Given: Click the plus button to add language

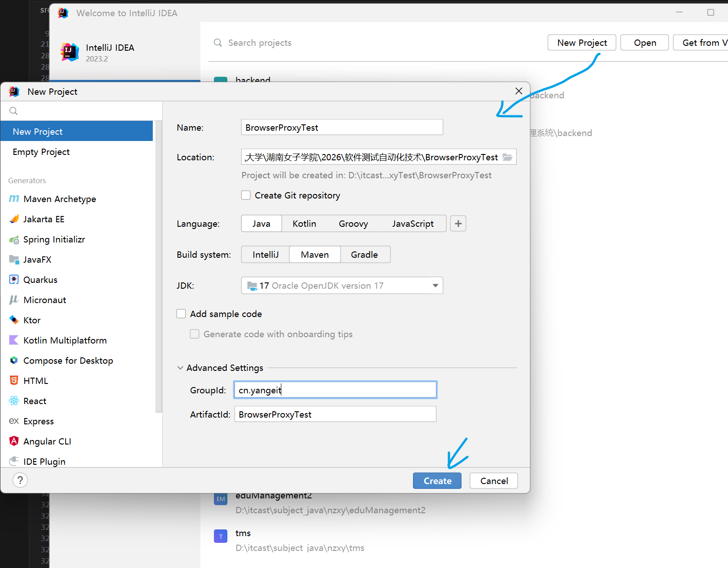Looking at the screenshot, I should tap(458, 224).
